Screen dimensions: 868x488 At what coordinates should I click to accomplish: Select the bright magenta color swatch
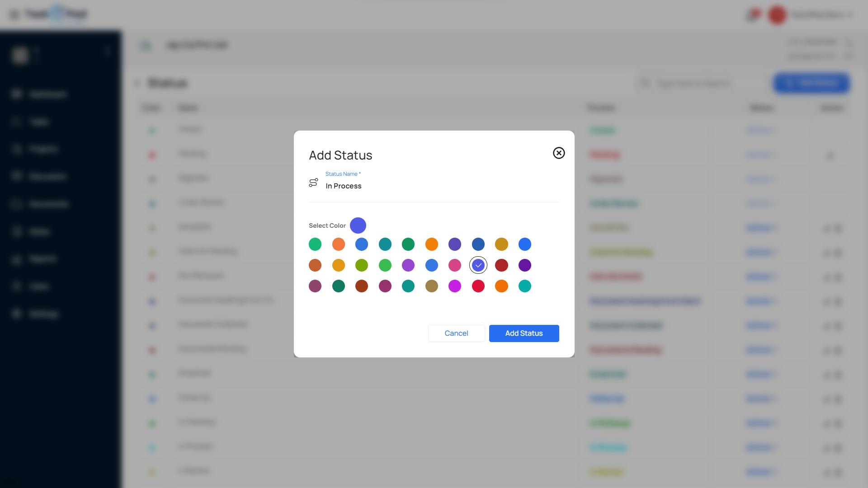click(x=455, y=286)
